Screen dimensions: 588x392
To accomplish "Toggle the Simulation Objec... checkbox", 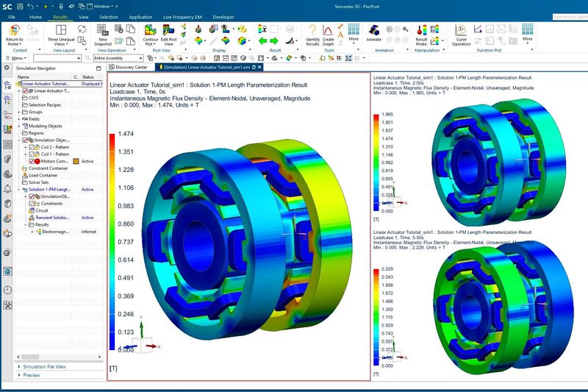I will 25,140.
